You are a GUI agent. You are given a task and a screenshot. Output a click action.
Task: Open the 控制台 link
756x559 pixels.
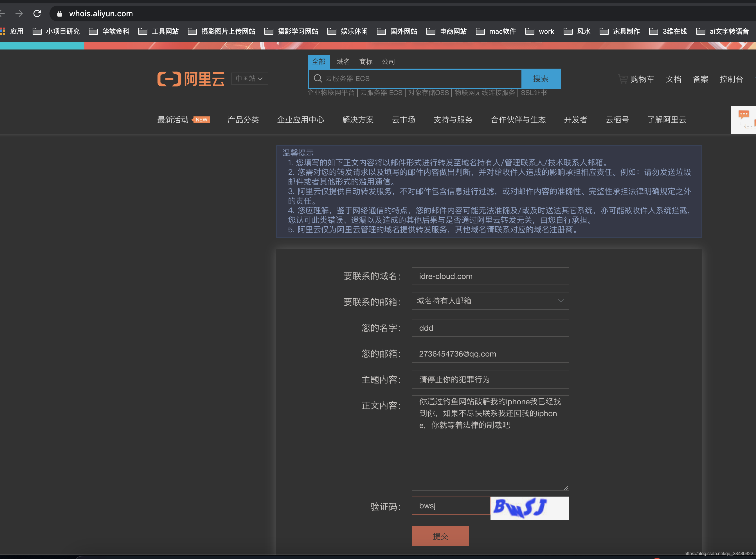[x=731, y=79]
